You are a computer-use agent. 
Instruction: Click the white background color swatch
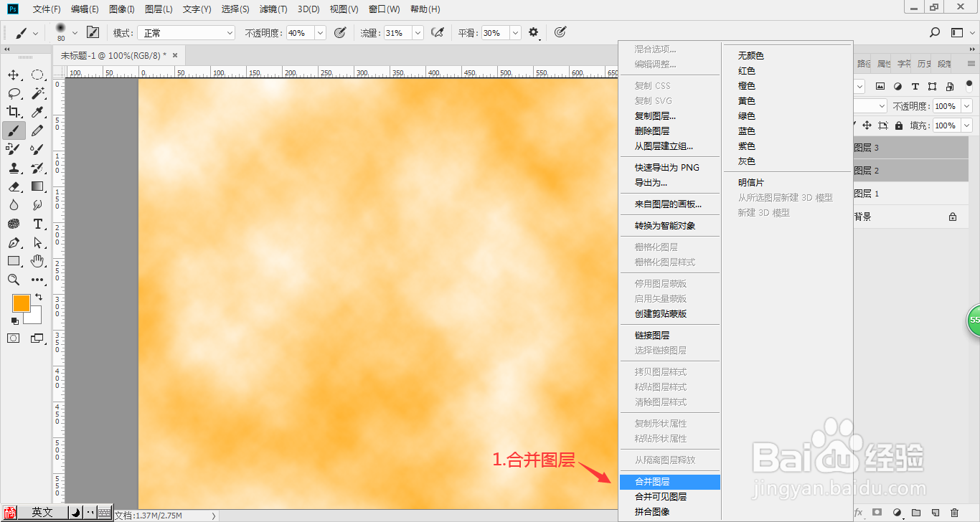pyautogui.click(x=35, y=316)
